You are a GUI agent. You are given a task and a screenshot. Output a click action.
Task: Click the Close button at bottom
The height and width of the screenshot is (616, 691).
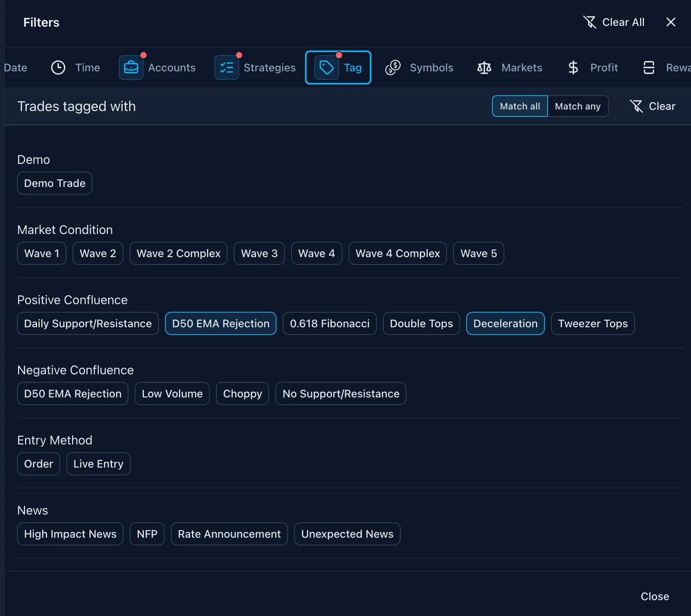point(655,596)
